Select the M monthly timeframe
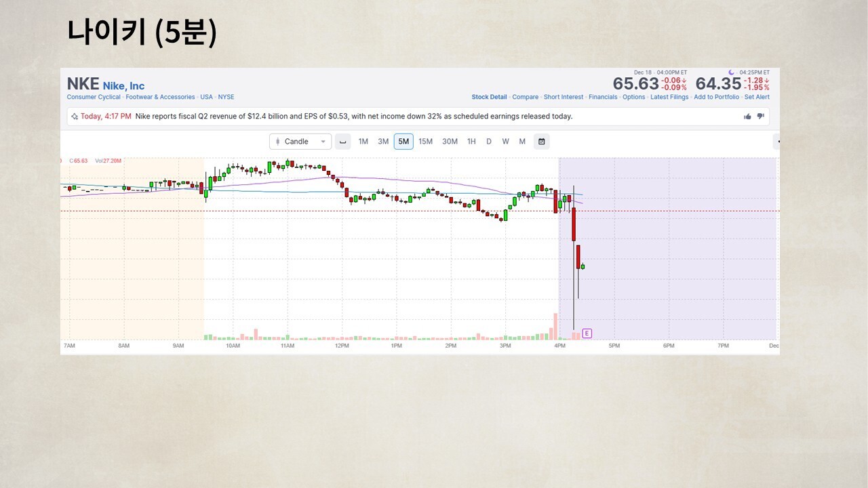 pyautogui.click(x=522, y=142)
